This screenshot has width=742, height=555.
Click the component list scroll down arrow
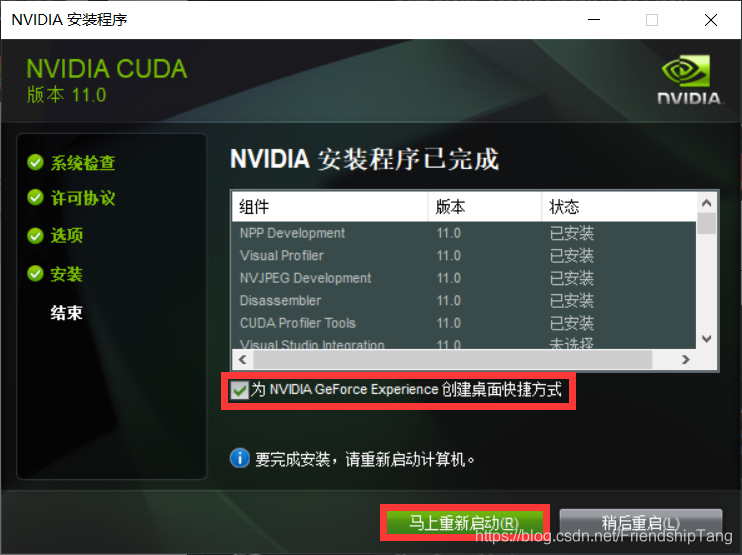(707, 339)
